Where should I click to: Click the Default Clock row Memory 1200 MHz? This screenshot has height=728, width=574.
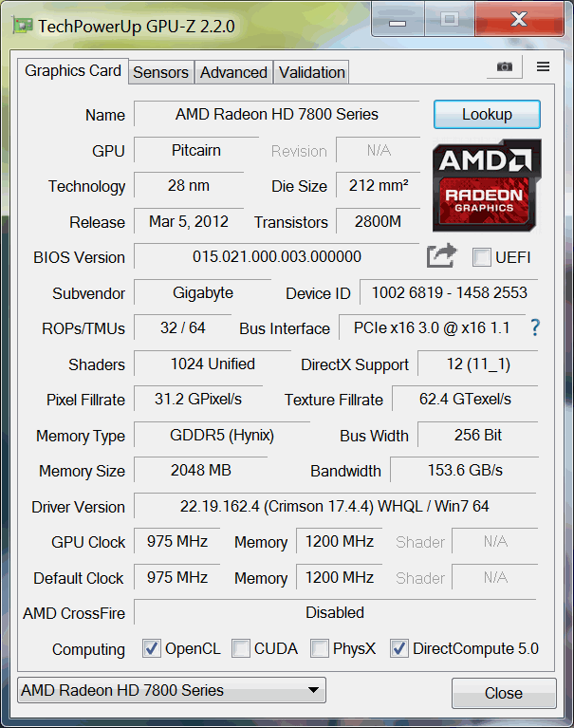click(x=340, y=578)
